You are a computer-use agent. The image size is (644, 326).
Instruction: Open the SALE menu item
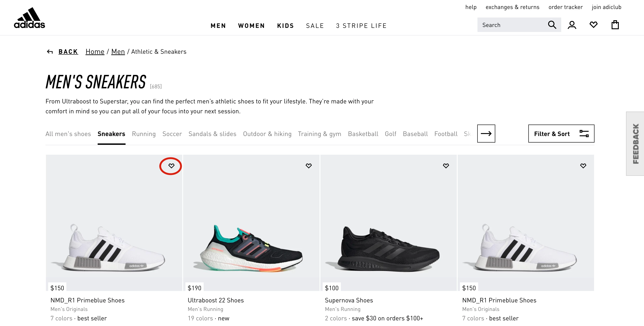pos(315,26)
